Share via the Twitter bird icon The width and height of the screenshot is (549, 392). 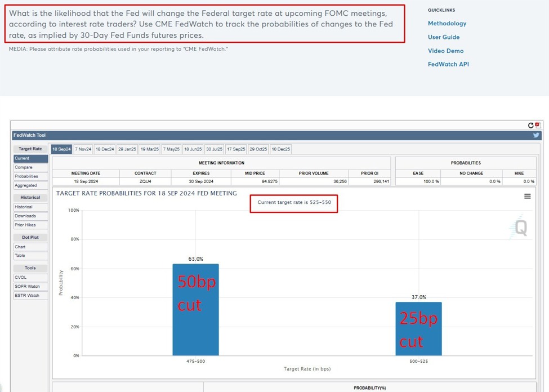(536, 135)
